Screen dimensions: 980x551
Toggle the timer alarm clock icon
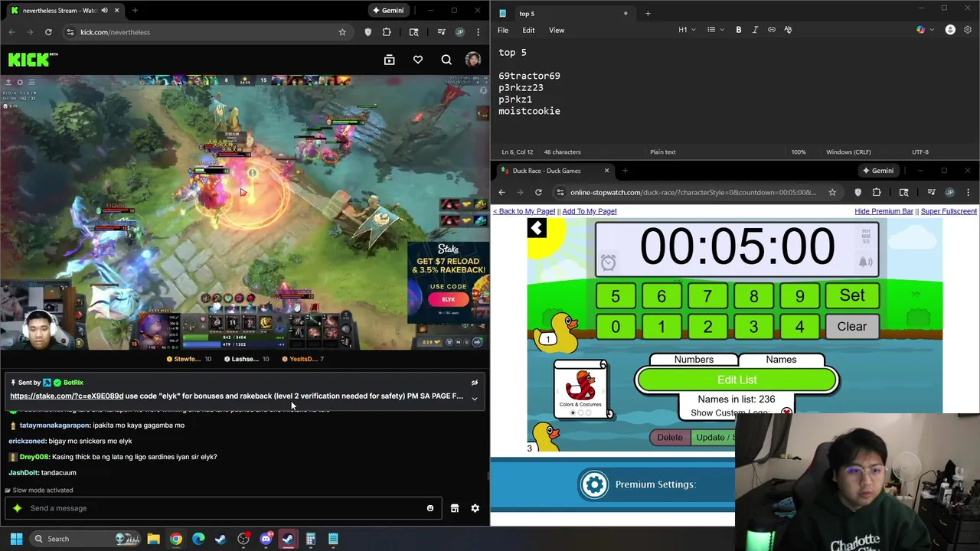pos(608,262)
